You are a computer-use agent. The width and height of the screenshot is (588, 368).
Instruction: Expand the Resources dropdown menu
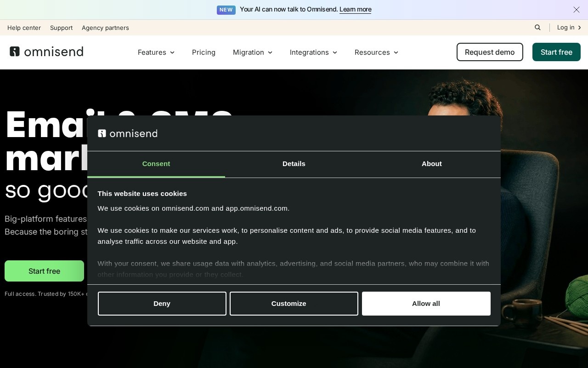[376, 52]
